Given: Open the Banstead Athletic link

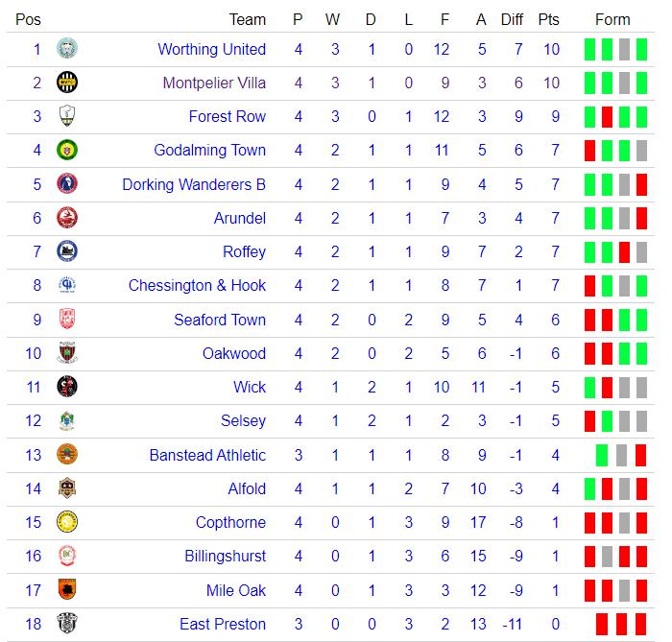Looking at the screenshot, I should coord(207,455).
